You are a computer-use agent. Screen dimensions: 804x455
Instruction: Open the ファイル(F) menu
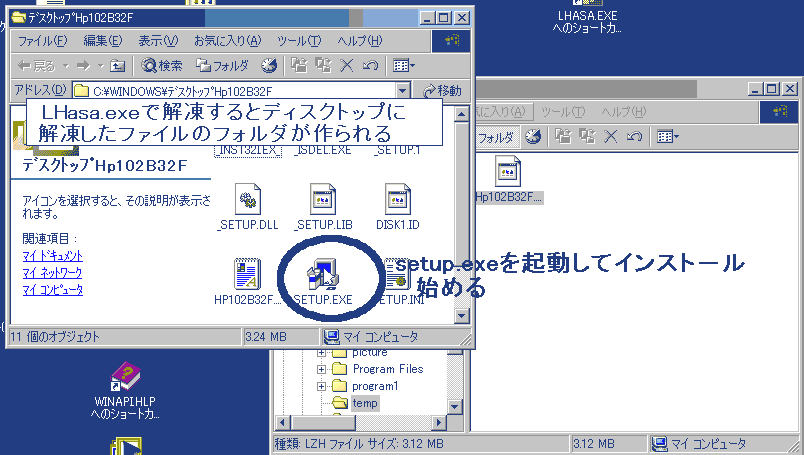[x=42, y=41]
